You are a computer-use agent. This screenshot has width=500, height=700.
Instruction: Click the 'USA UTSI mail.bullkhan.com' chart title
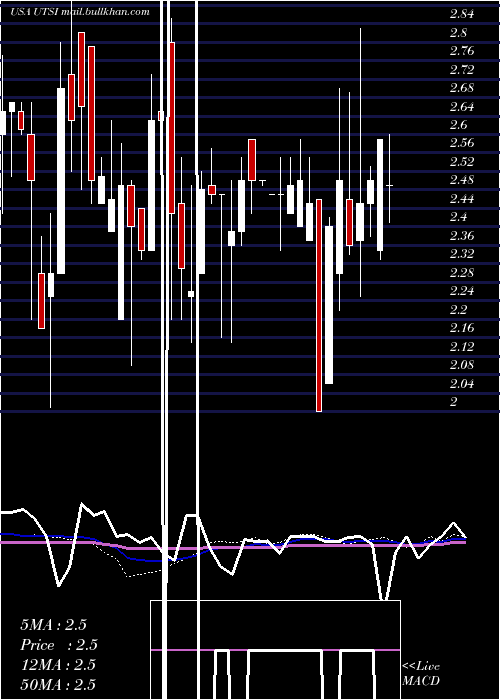click(80, 12)
